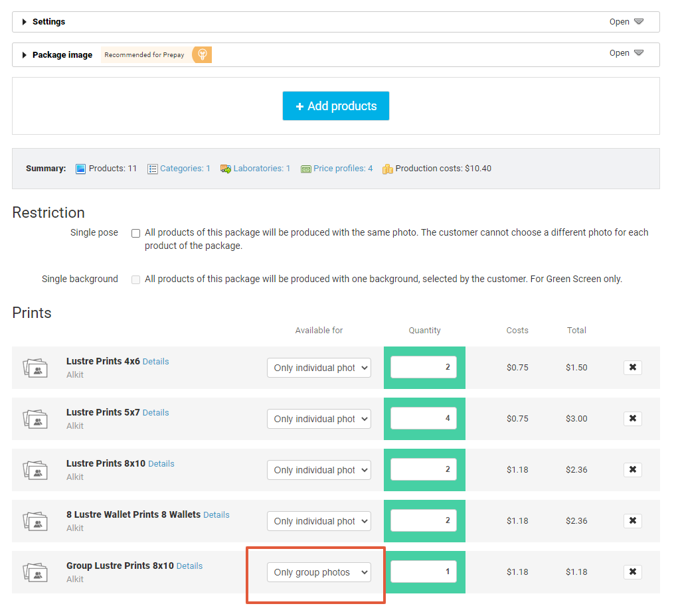Enable the Single pose checkbox

(x=136, y=233)
